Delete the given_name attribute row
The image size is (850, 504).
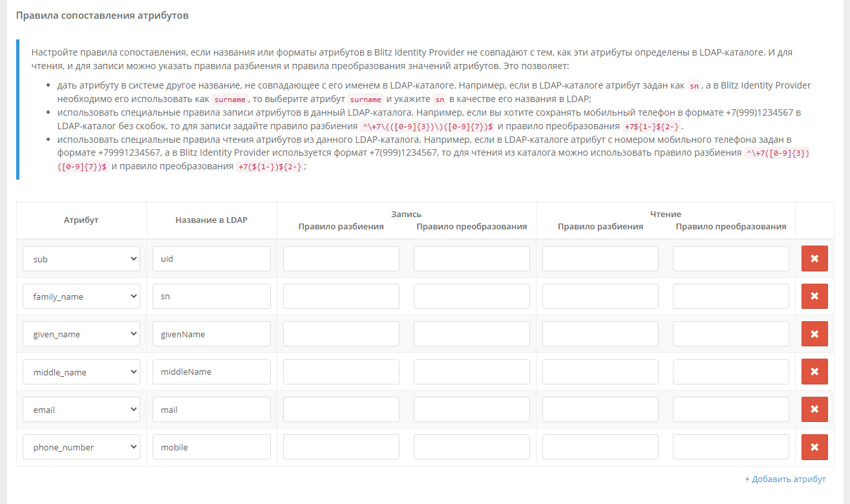814,334
